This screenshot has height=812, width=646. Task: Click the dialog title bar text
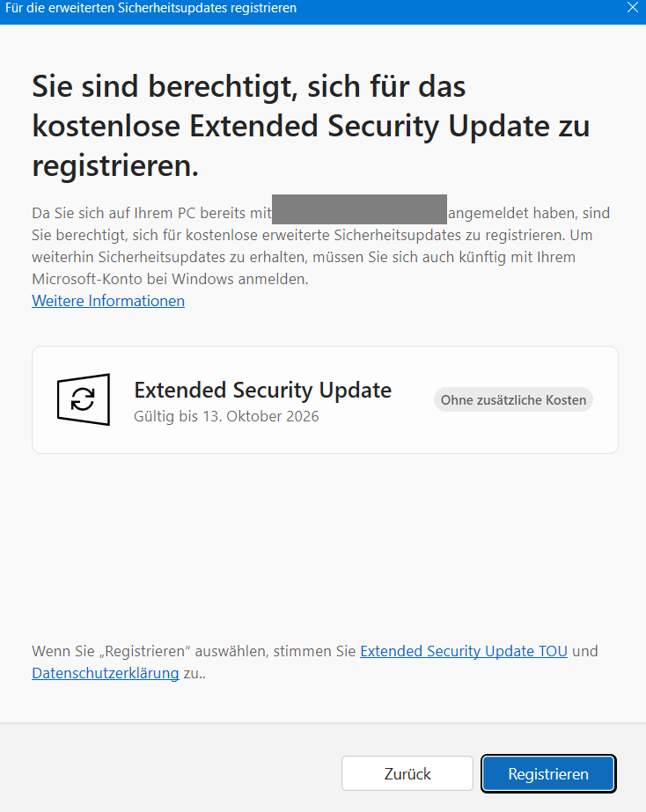coord(150,8)
